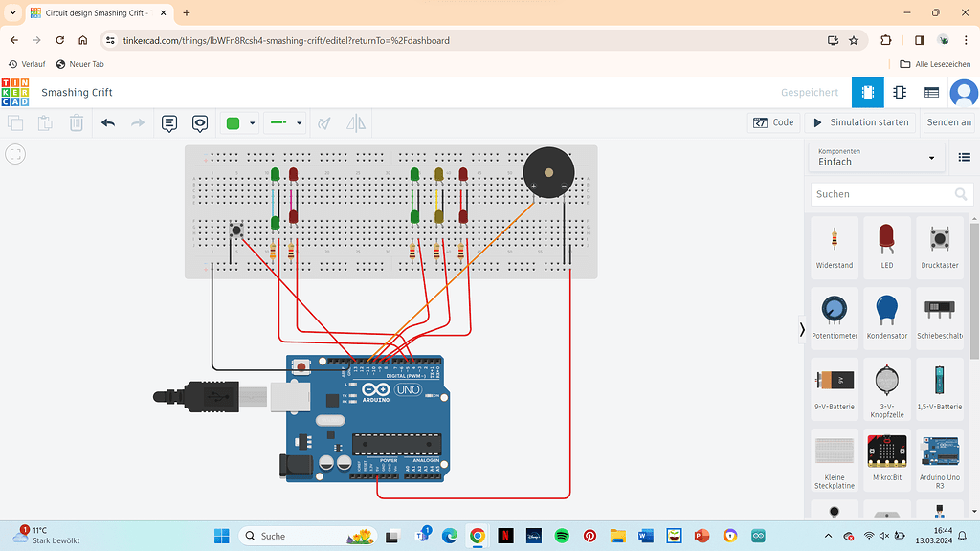Click the component search field

885,193
